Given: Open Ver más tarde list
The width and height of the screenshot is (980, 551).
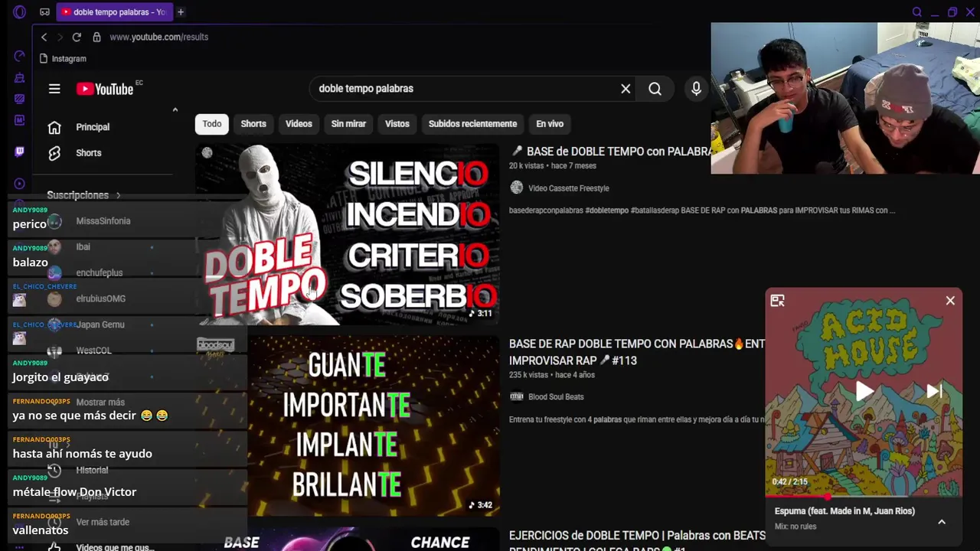Looking at the screenshot, I should pos(103,522).
